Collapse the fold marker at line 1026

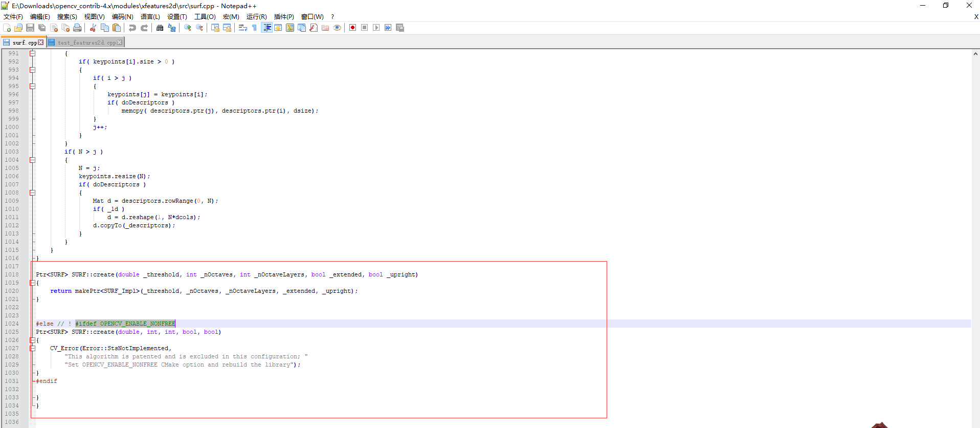point(32,340)
